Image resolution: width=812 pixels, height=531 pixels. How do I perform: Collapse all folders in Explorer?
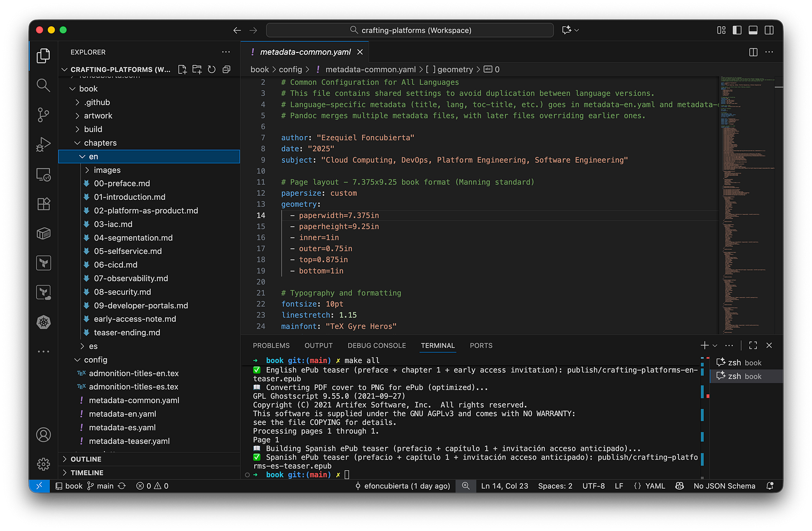(226, 69)
